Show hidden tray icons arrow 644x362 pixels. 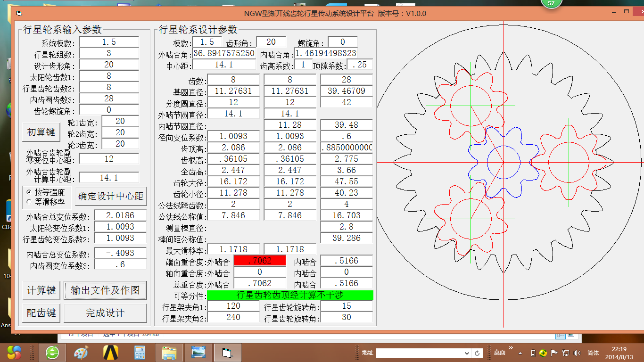click(x=520, y=353)
